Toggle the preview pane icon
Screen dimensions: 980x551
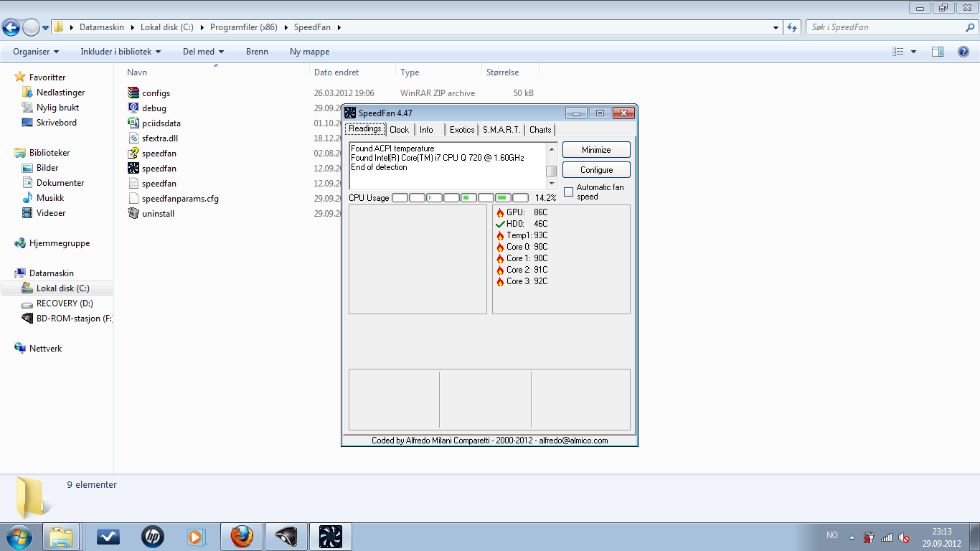(x=938, y=52)
